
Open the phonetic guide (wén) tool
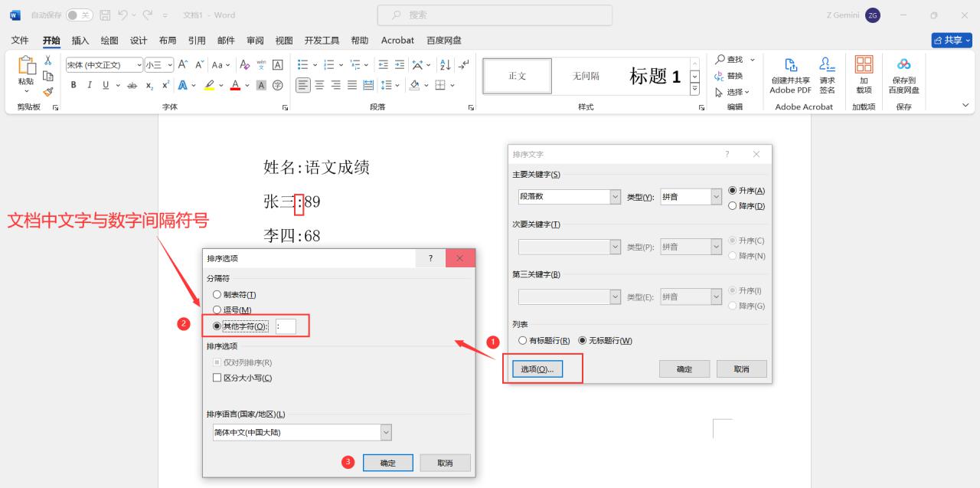pyautogui.click(x=261, y=65)
